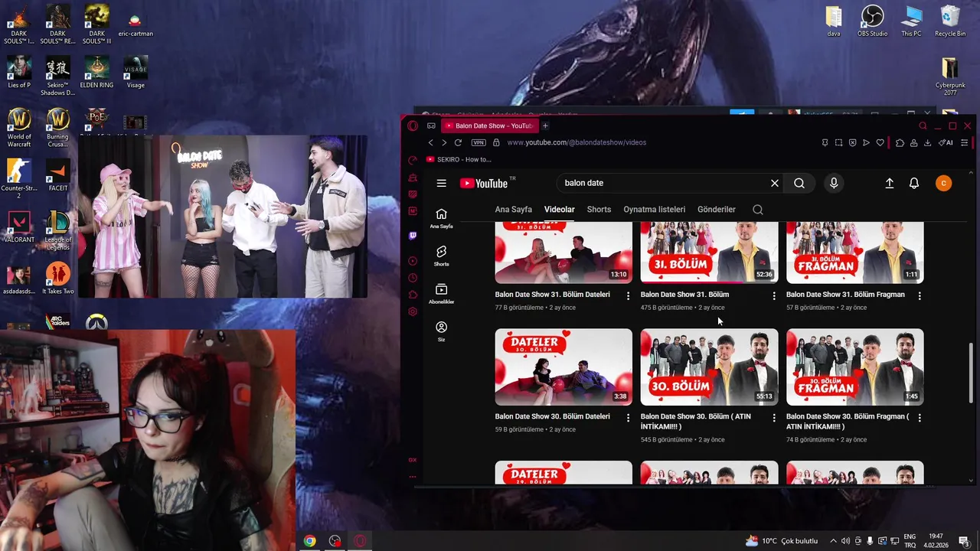Select the ELDEN RING desktop shortcut
Screen dimensions: 980x551
coord(96,72)
